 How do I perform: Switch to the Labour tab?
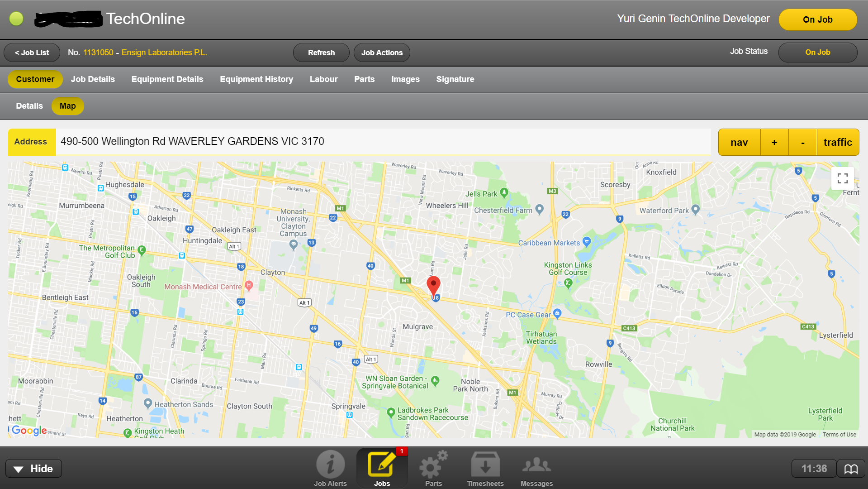click(324, 79)
